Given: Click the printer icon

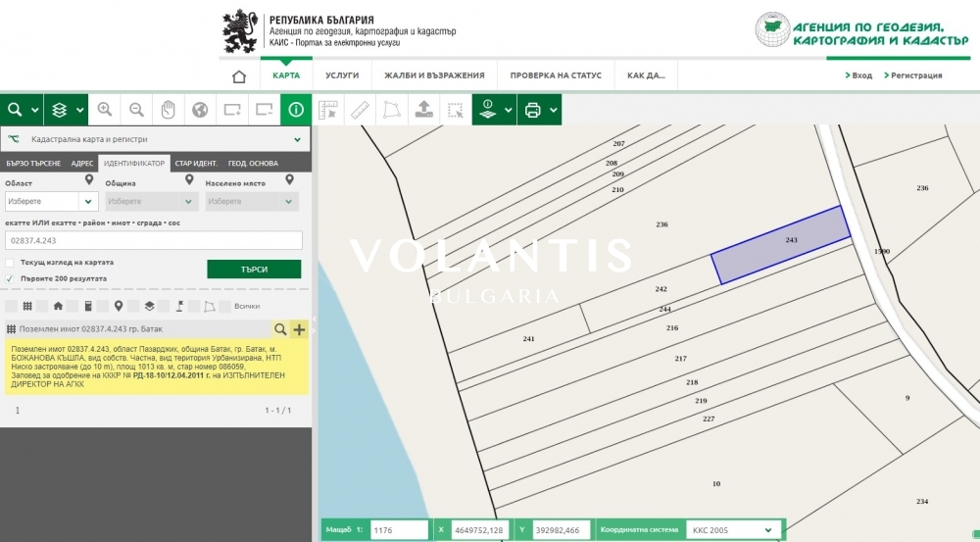Looking at the screenshot, I should (x=532, y=110).
